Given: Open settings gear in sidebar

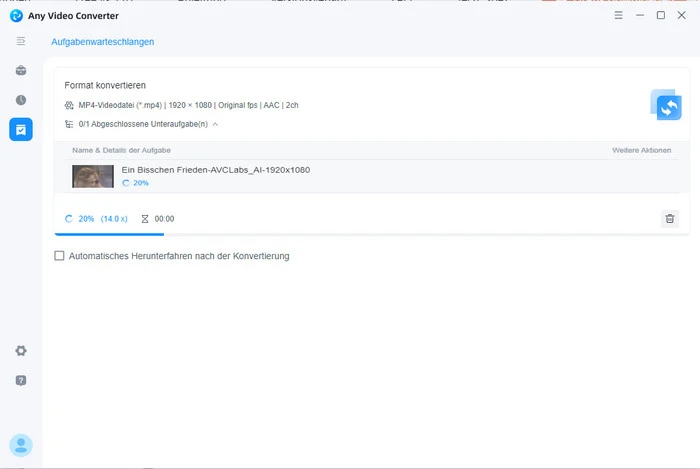Looking at the screenshot, I should point(21,351).
